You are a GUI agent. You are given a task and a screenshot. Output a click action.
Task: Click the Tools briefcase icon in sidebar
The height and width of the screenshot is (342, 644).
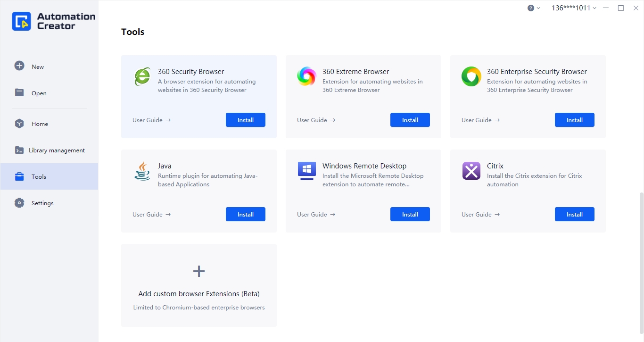pos(19,176)
